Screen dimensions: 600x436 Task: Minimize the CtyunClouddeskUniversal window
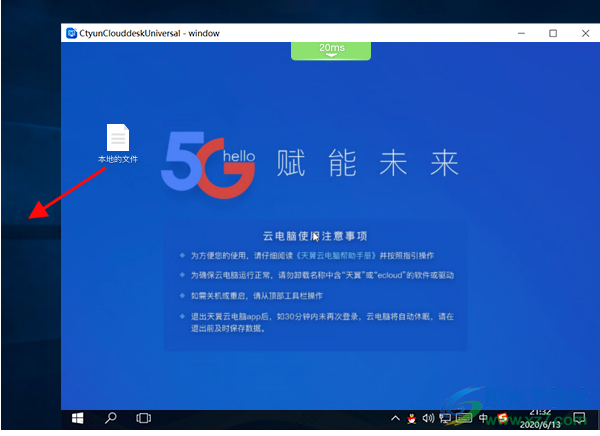521,33
